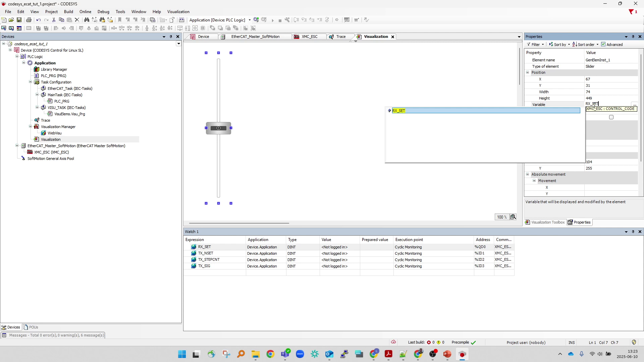644x362 pixels.
Task: Switch to the Trace editor tab
Action: tap(340, 37)
